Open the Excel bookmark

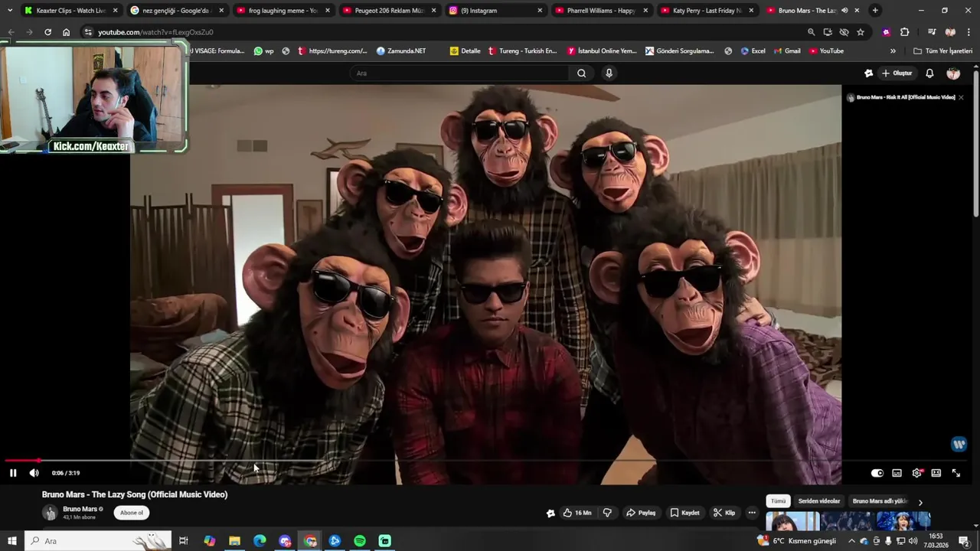pyautogui.click(x=753, y=51)
